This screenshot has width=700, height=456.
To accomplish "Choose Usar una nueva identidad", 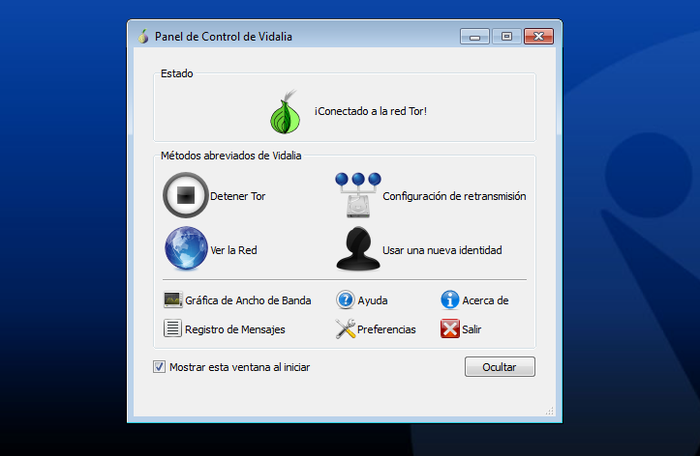I will [442, 250].
